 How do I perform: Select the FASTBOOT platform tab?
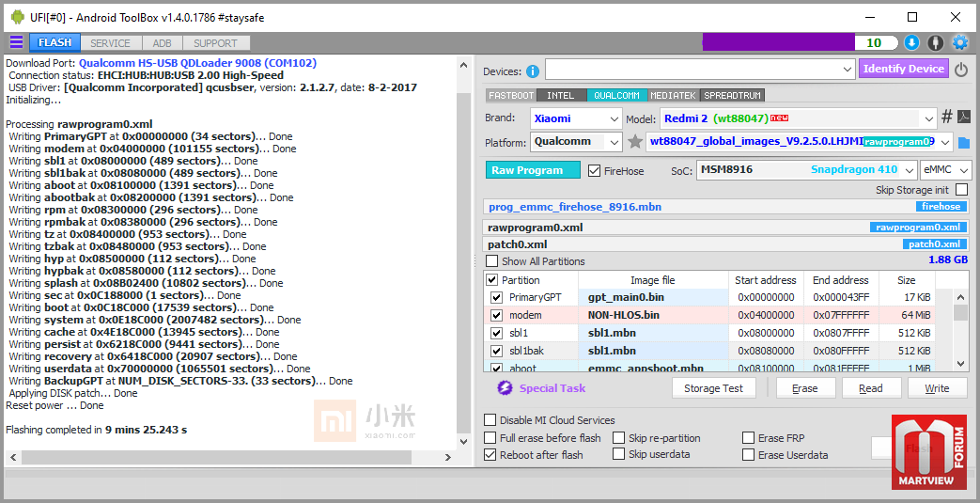point(511,95)
